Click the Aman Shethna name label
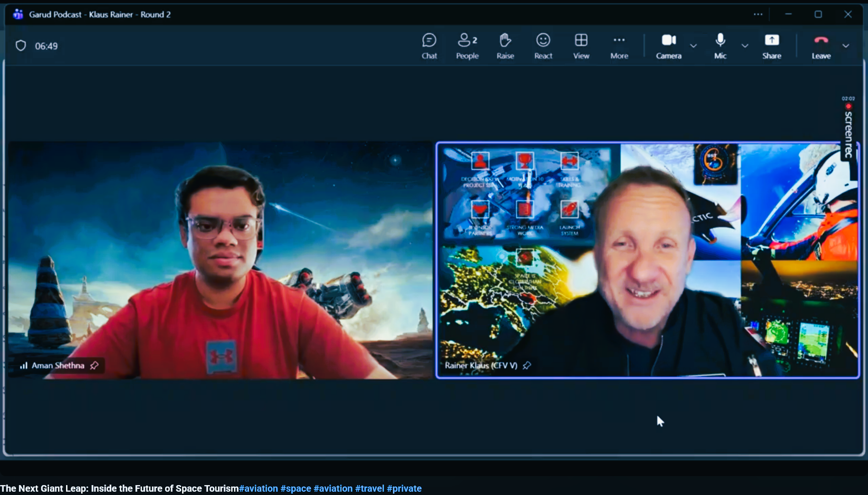868x495 pixels. tap(58, 365)
